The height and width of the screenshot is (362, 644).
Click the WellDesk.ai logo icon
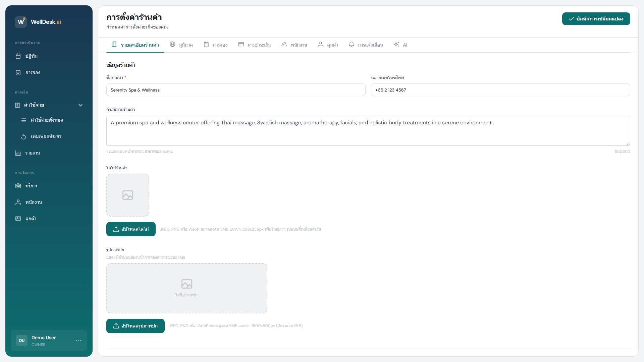[x=21, y=22]
